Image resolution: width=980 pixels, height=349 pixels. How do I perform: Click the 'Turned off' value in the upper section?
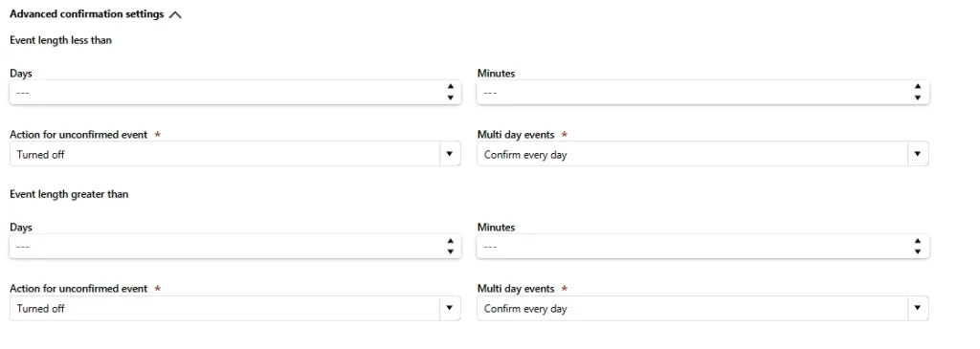point(40,155)
